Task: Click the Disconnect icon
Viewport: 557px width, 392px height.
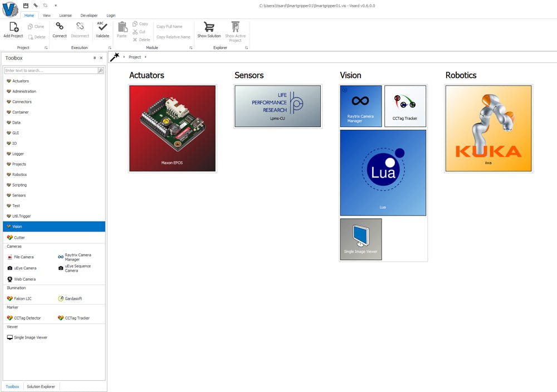Action: tap(80, 26)
